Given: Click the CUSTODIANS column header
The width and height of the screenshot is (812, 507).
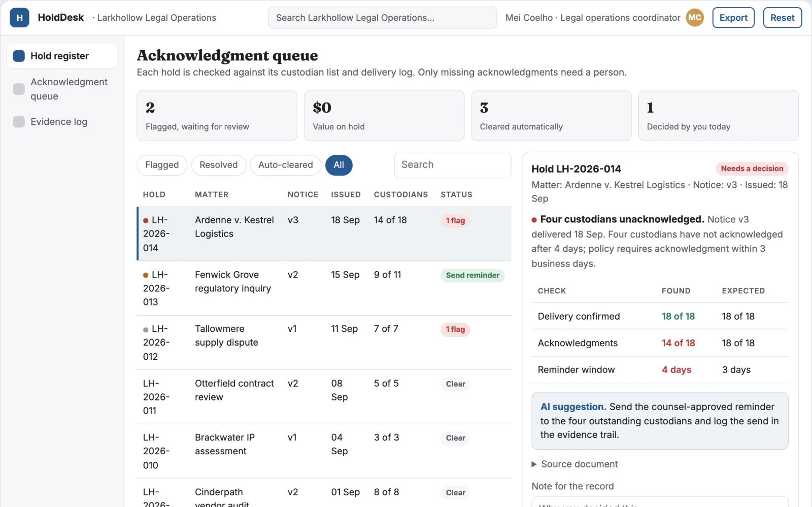Looking at the screenshot, I should 401,194.
